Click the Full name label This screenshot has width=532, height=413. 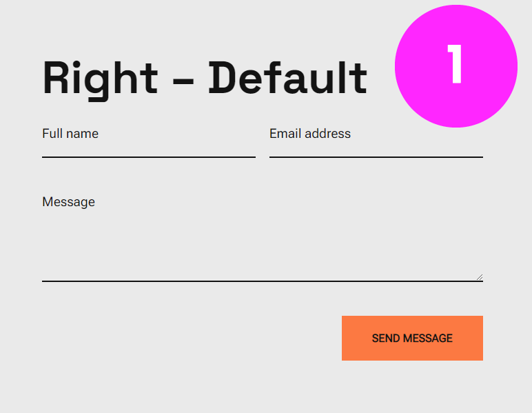[x=70, y=134]
